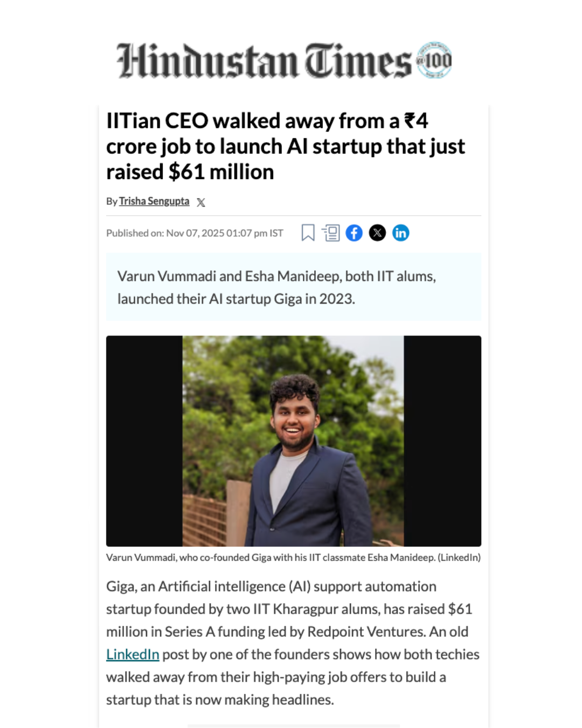This screenshot has height=728, width=582.
Task: Click the image caption mentioning Esha Manideep
Action: (x=293, y=558)
